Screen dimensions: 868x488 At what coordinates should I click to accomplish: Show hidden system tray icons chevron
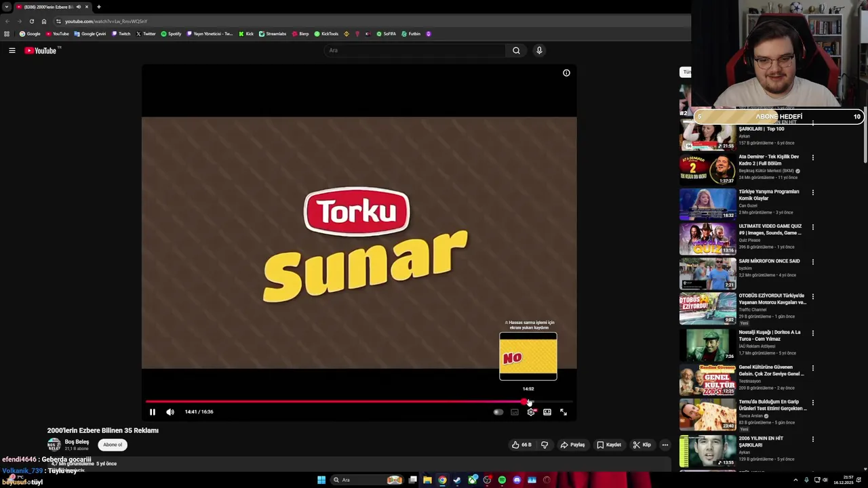[796, 480]
